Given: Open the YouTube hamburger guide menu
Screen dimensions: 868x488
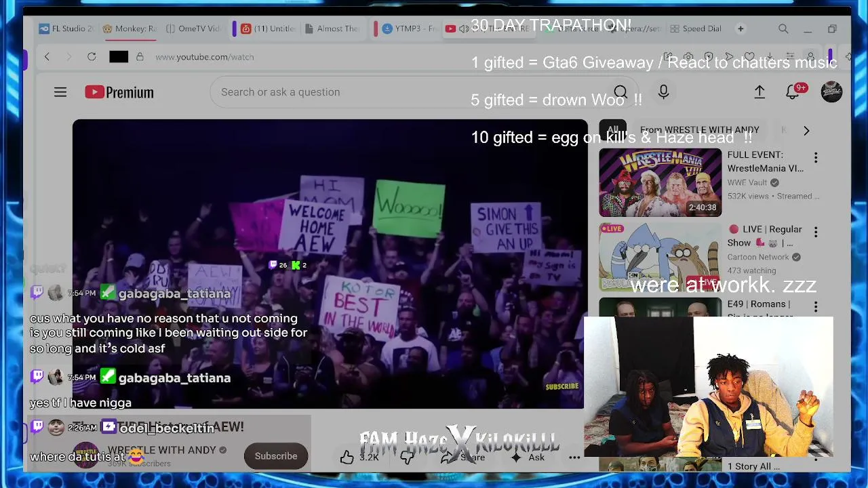Looking at the screenshot, I should pos(60,92).
